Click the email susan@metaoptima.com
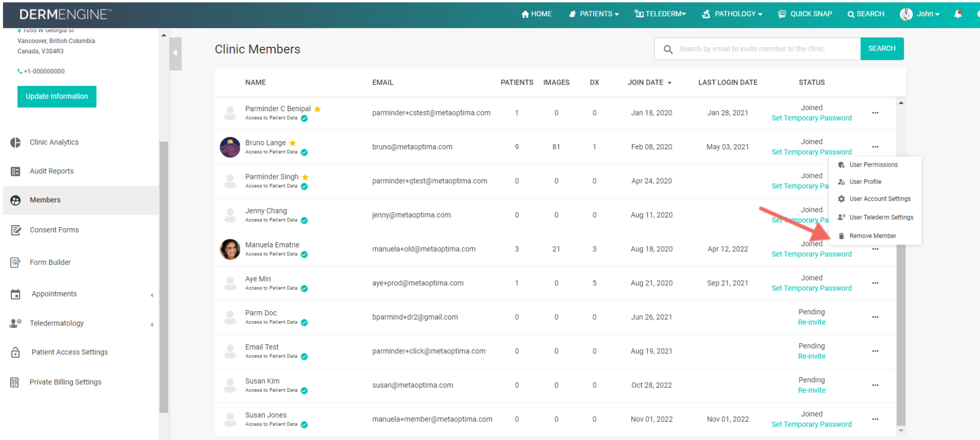The image size is (980, 440). 413,385
